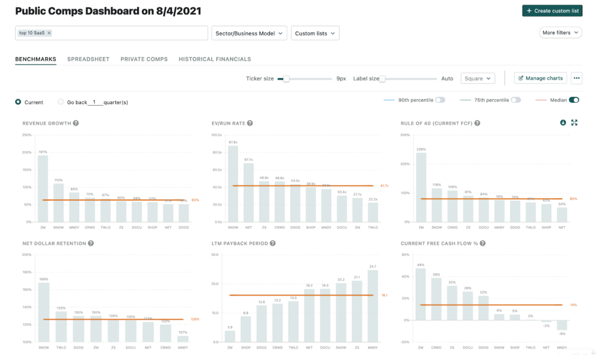
Task: Turn on the 75th percentile line
Action: 516,100
